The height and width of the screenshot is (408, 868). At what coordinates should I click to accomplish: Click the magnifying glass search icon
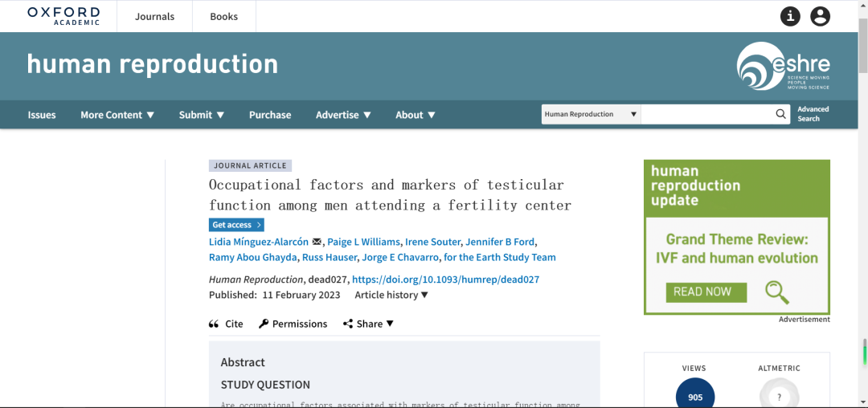pyautogui.click(x=780, y=114)
